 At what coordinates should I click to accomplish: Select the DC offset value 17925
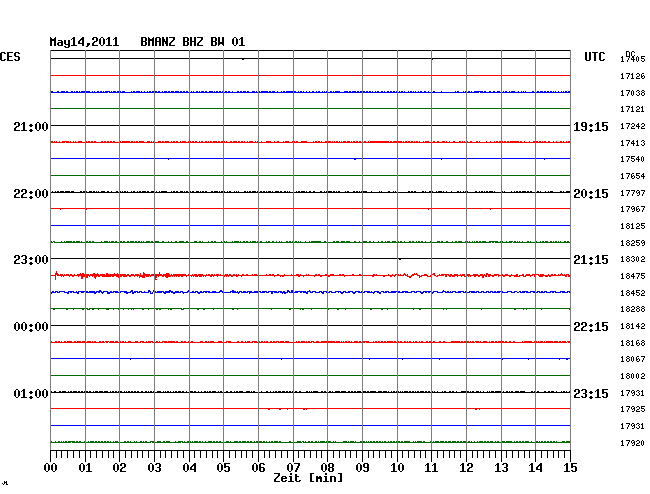pos(633,409)
